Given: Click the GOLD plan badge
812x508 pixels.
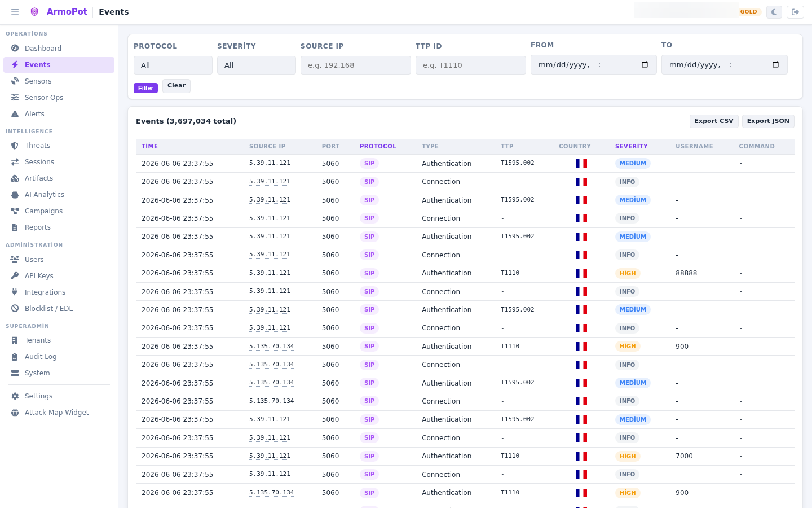Looking at the screenshot, I should pos(749,12).
